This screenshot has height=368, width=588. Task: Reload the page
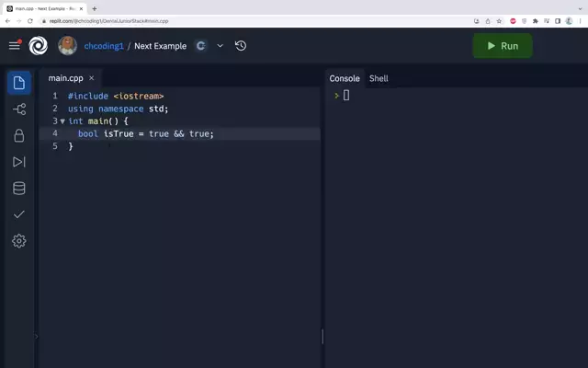30,21
